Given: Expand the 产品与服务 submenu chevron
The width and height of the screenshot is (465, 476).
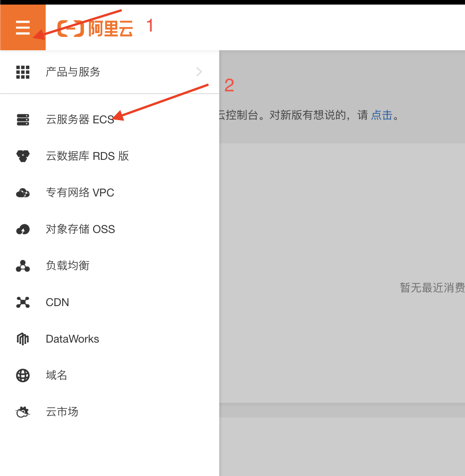Looking at the screenshot, I should (x=199, y=72).
